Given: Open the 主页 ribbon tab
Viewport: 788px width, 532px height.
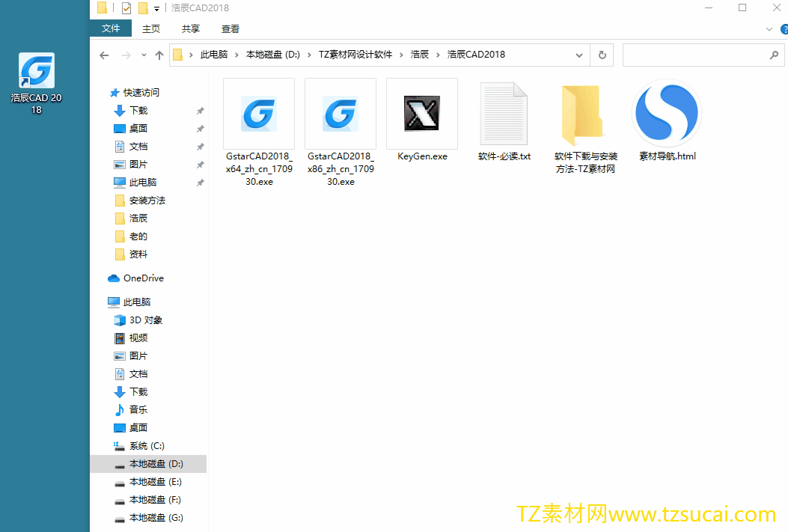Looking at the screenshot, I should [x=150, y=29].
